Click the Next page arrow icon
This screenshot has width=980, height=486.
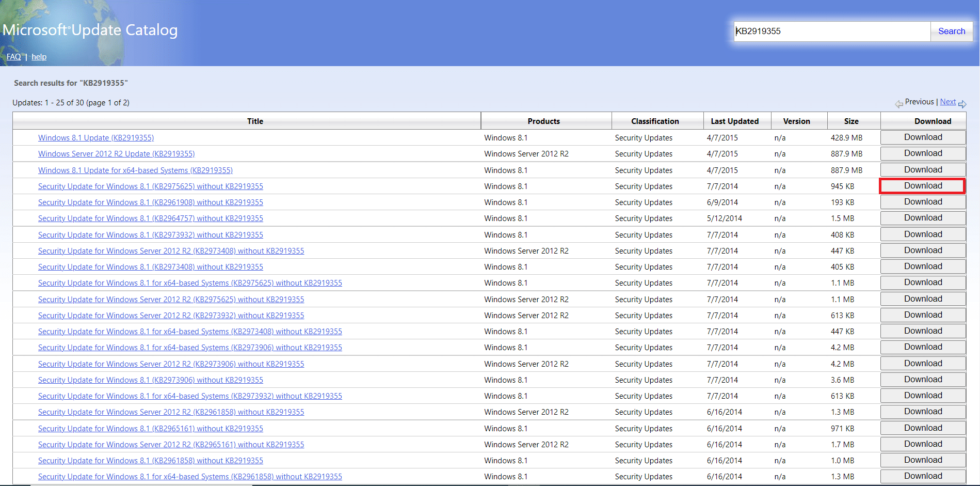point(962,104)
